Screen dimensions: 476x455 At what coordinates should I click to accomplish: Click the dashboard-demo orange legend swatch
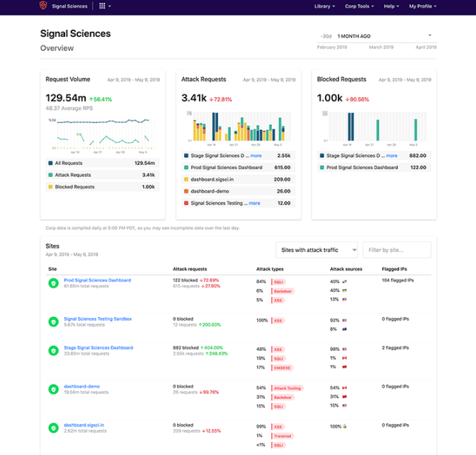186,191
